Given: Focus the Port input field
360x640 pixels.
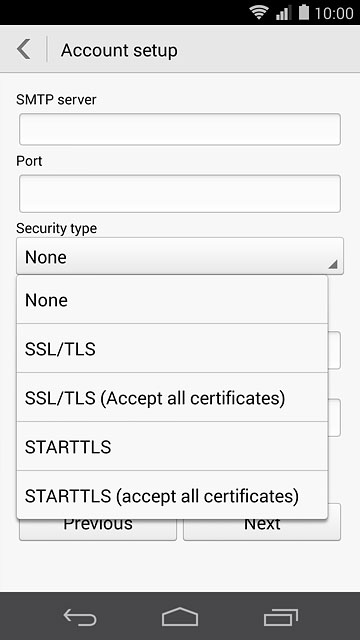Looking at the screenshot, I should point(180,193).
